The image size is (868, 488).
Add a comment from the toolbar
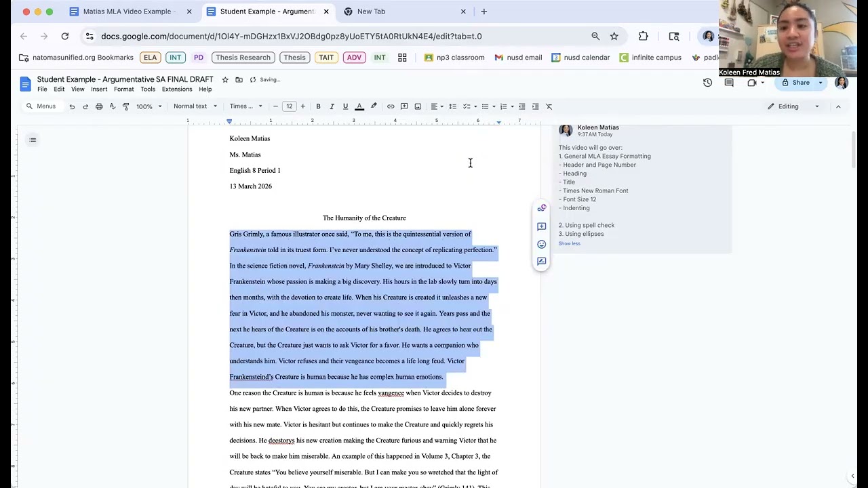pos(404,106)
